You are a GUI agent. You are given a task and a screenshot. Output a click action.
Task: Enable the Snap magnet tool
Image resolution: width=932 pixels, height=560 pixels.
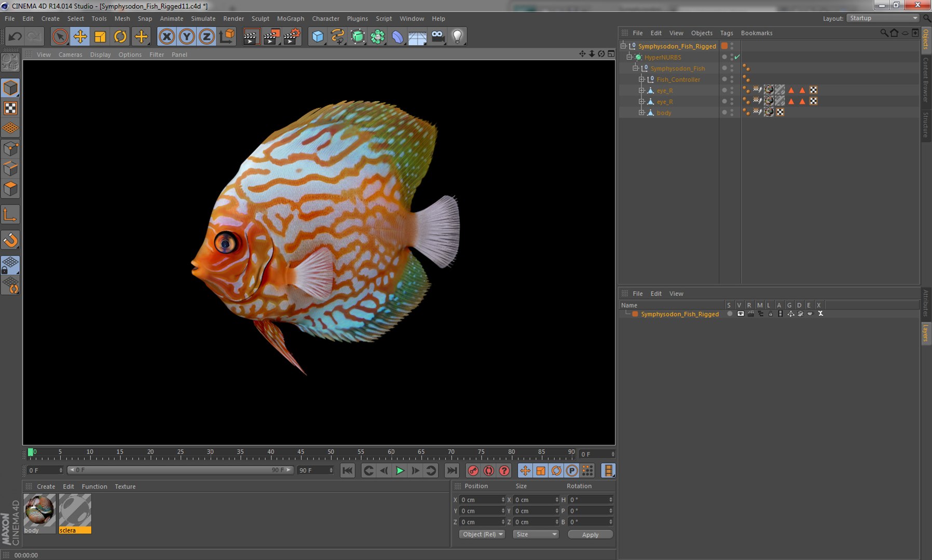coord(10,240)
